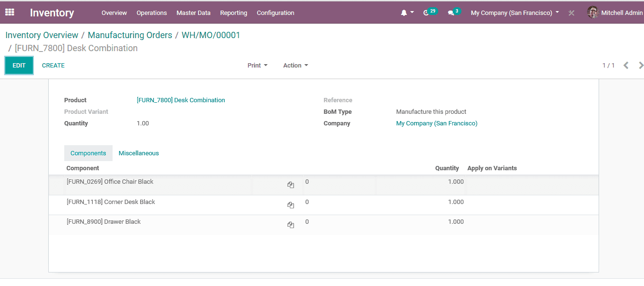Open the conversations icon with 3 badge
The image size is (644, 286).
pos(451,13)
